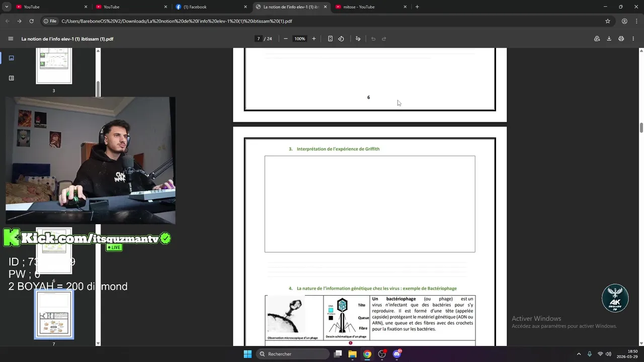Save the PDF to Google Drive
The height and width of the screenshot is (362, 644).
pos(597,39)
